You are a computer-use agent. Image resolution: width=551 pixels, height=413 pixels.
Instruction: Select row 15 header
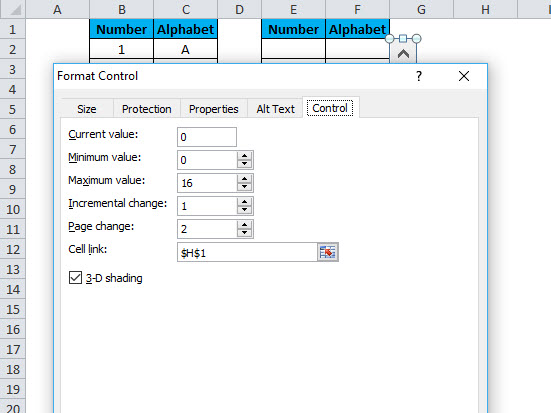(x=13, y=310)
